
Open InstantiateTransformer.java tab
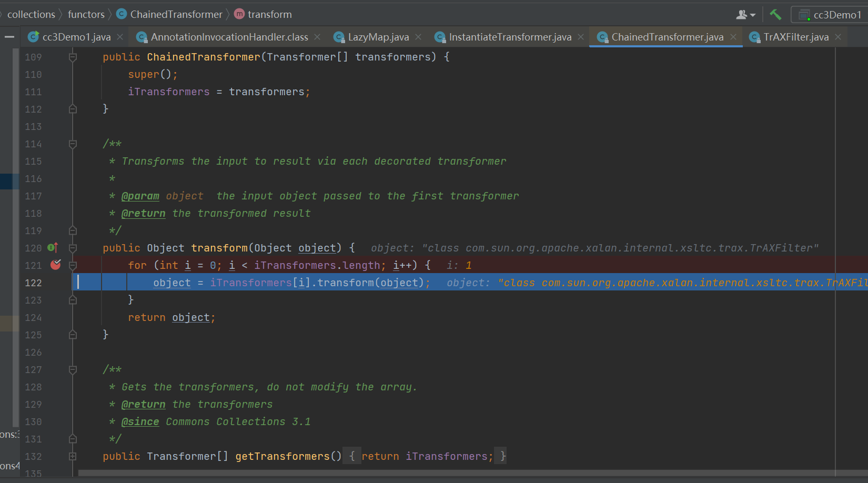tap(510, 37)
